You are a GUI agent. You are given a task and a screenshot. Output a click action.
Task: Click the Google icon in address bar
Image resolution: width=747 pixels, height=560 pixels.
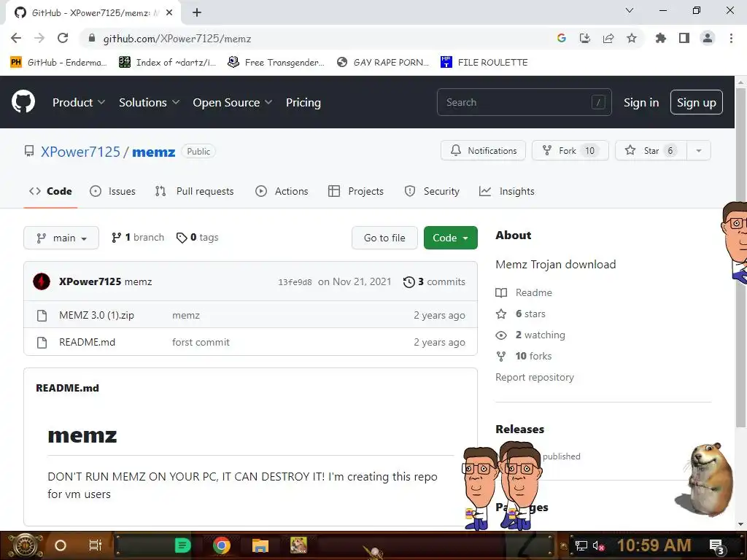click(x=562, y=38)
